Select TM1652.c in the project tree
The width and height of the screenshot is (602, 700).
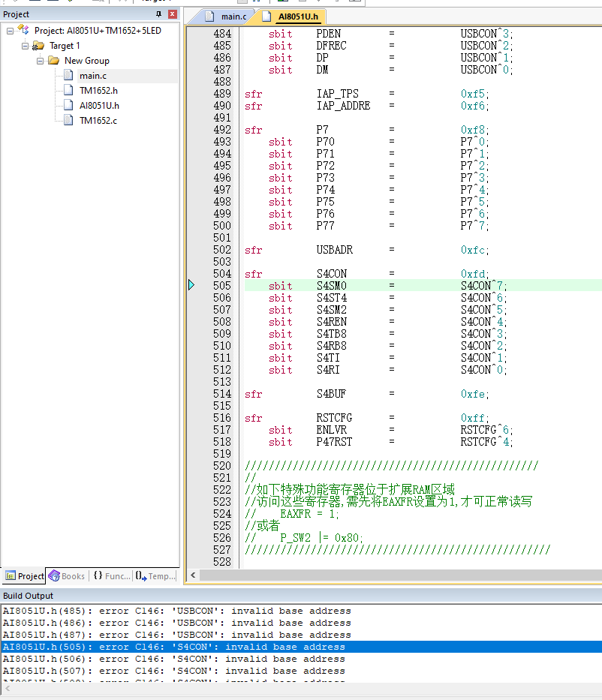(x=98, y=121)
